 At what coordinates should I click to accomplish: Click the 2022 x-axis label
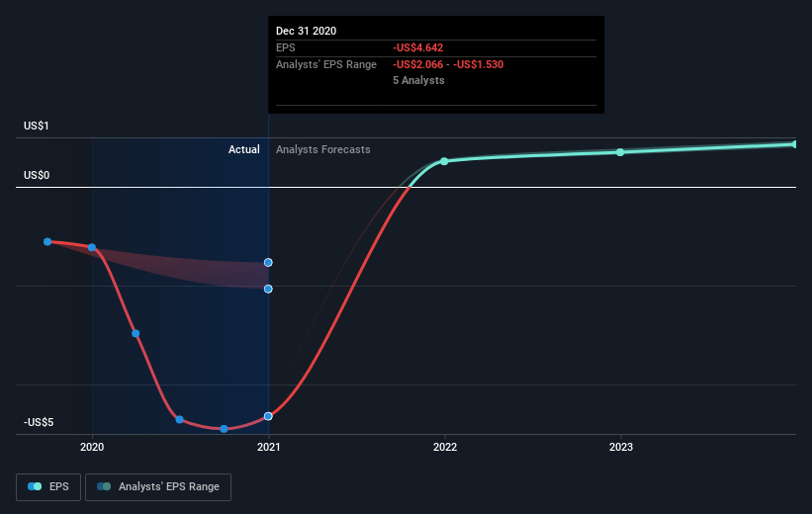pyautogui.click(x=445, y=447)
